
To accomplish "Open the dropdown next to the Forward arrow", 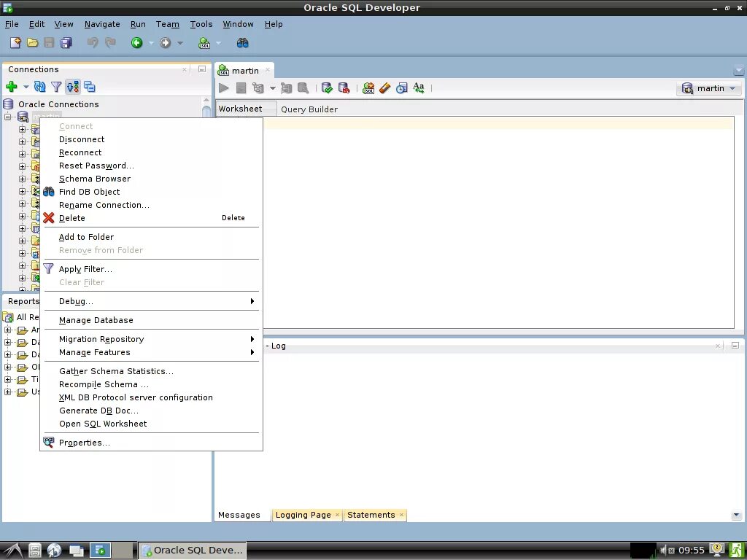I will (x=180, y=43).
